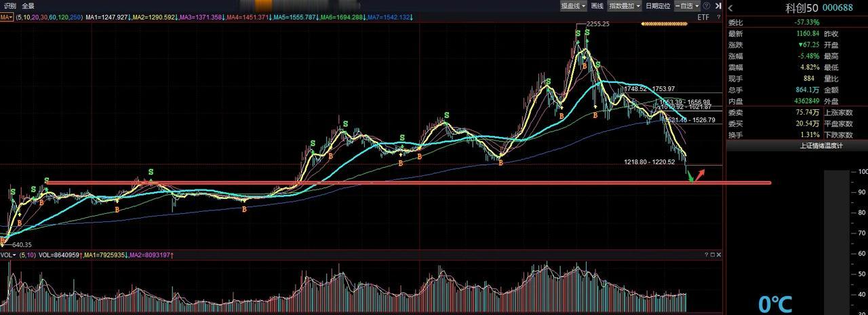This screenshot has width=868, height=315.
Task: Open the MA indicator dropdown
Action: 7,17
